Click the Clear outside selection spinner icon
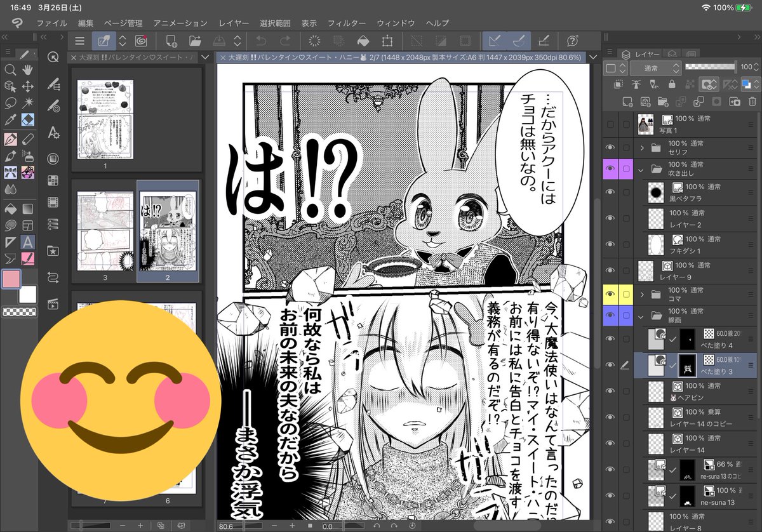The image size is (762, 532). [x=314, y=41]
